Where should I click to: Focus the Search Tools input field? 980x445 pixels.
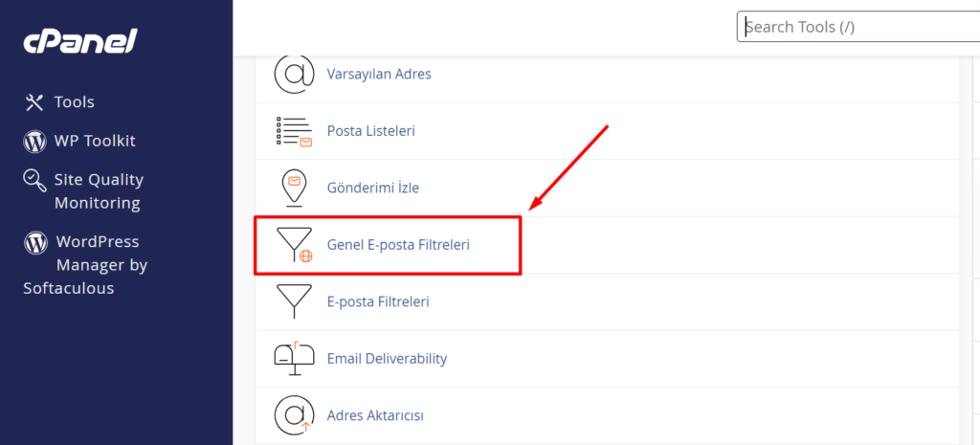[858, 27]
